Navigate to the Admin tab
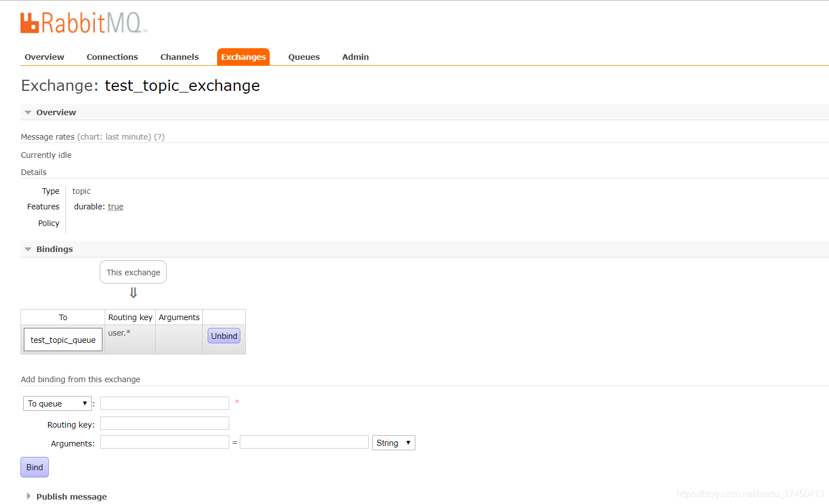 tap(356, 57)
